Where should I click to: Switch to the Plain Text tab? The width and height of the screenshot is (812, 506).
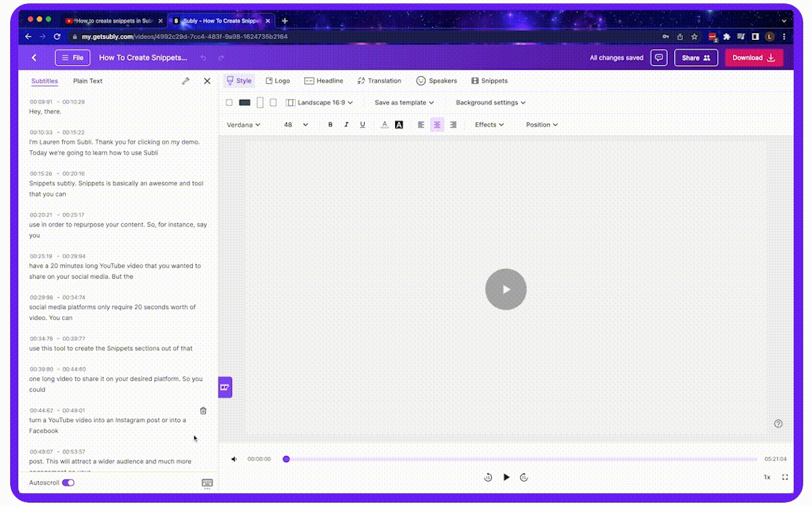88,81
